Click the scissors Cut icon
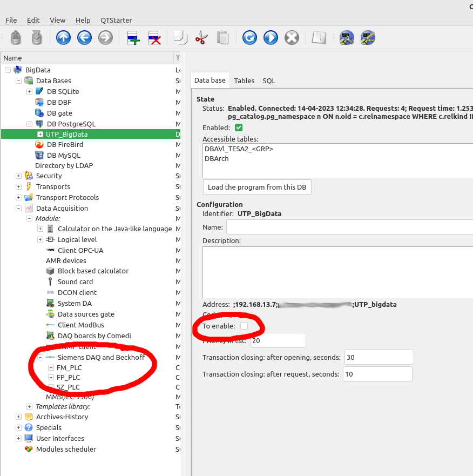Viewport: 473px width, 476px height. tap(201, 38)
